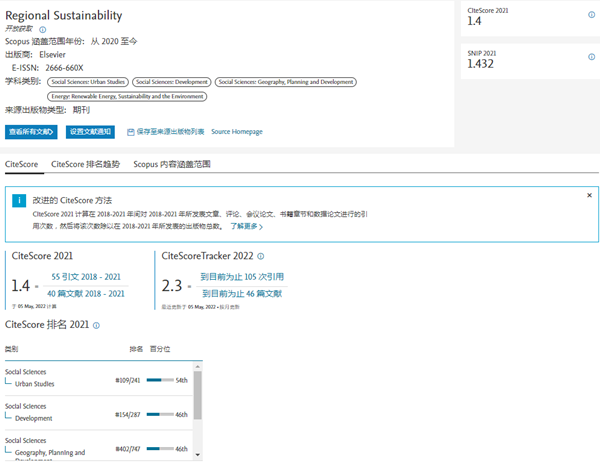Select the CiteScore tab
The height and width of the screenshot is (465, 600).
22,164
